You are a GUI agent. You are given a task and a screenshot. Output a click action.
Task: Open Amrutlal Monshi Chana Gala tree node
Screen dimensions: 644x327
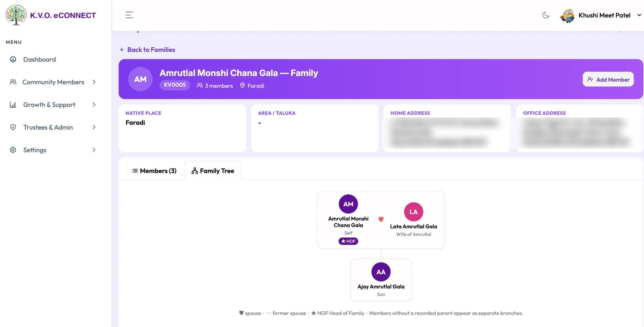click(x=348, y=219)
